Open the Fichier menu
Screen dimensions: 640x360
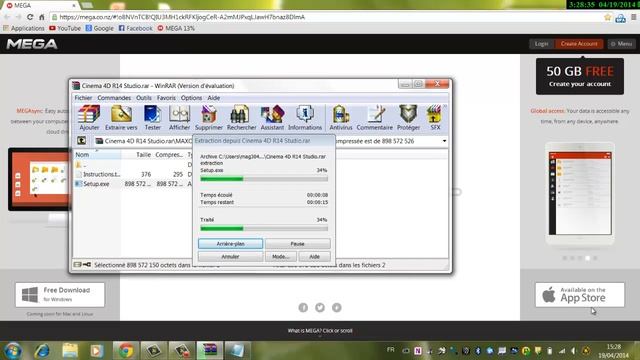click(83, 98)
